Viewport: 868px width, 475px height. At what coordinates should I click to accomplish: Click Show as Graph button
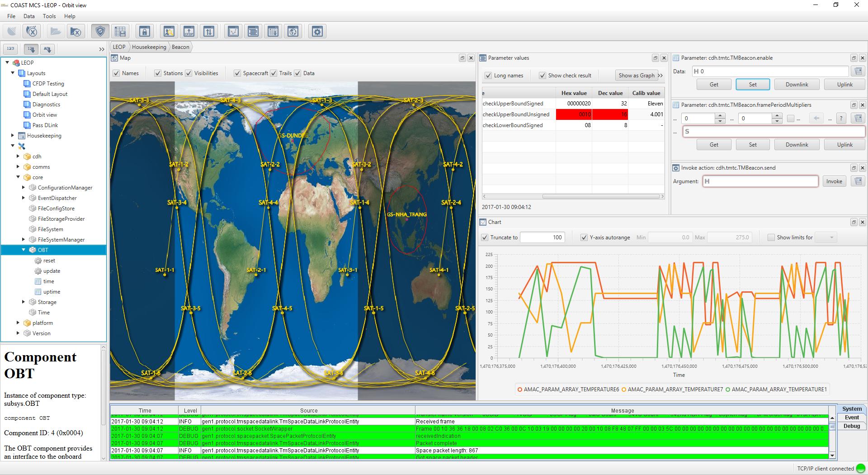[637, 76]
